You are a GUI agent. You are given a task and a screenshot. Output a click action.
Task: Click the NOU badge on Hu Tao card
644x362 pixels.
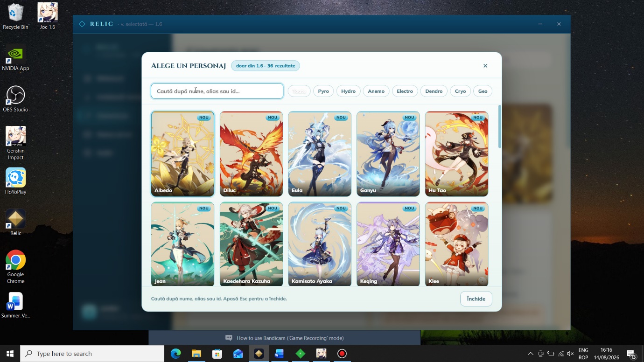click(478, 118)
